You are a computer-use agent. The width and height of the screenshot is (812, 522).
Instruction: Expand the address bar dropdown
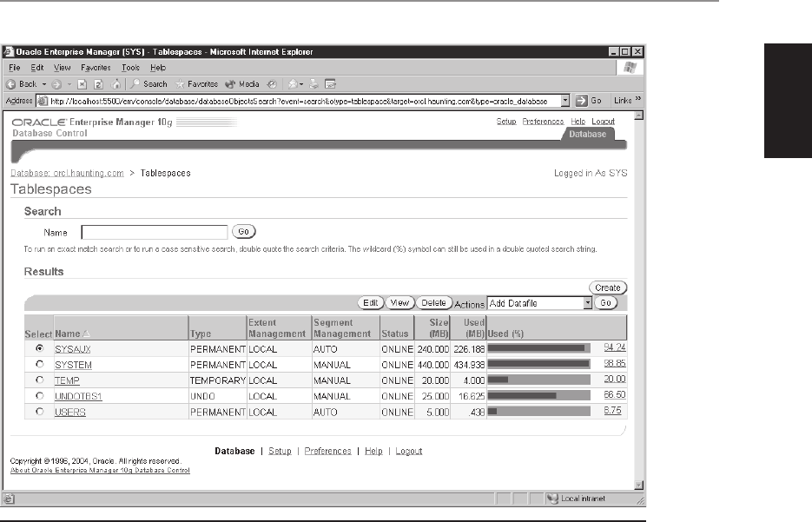click(565, 101)
